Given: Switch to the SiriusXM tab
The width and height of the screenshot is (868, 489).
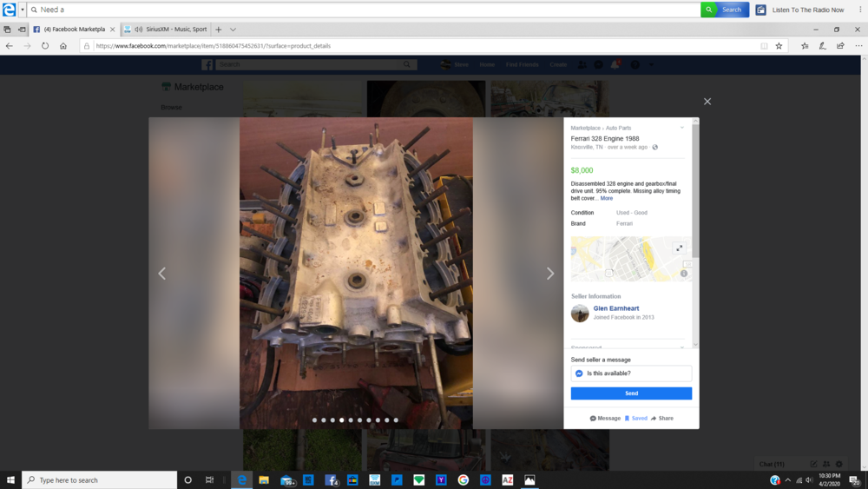Looking at the screenshot, I should [175, 30].
